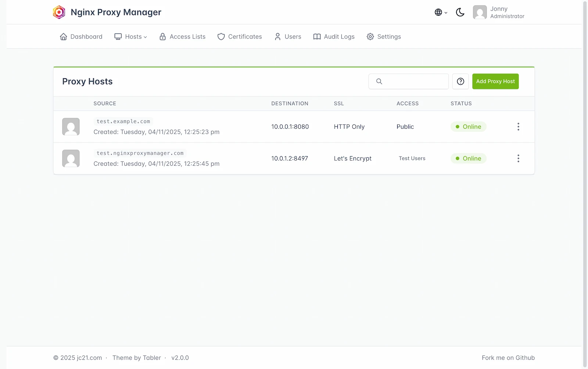Click the Source column header
The width and height of the screenshot is (588, 369).
(x=105, y=103)
